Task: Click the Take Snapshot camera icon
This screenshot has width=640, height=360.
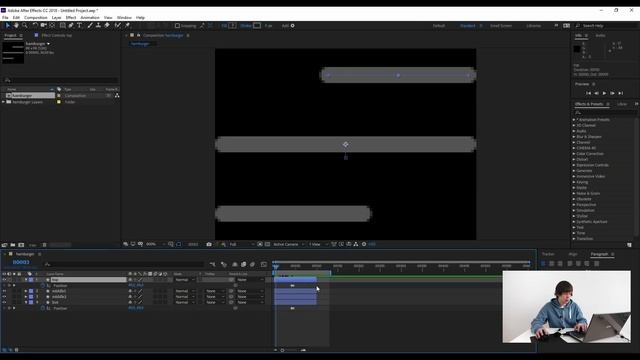Action: pos(209,244)
